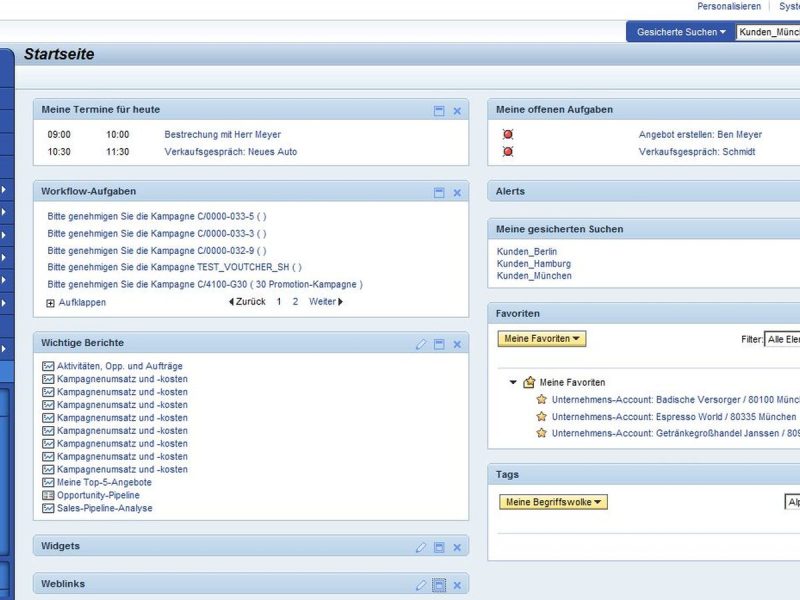Screen dimensions: 800x600
Task: Open the Filter dropdown in Favoriten
Action: click(x=782, y=339)
